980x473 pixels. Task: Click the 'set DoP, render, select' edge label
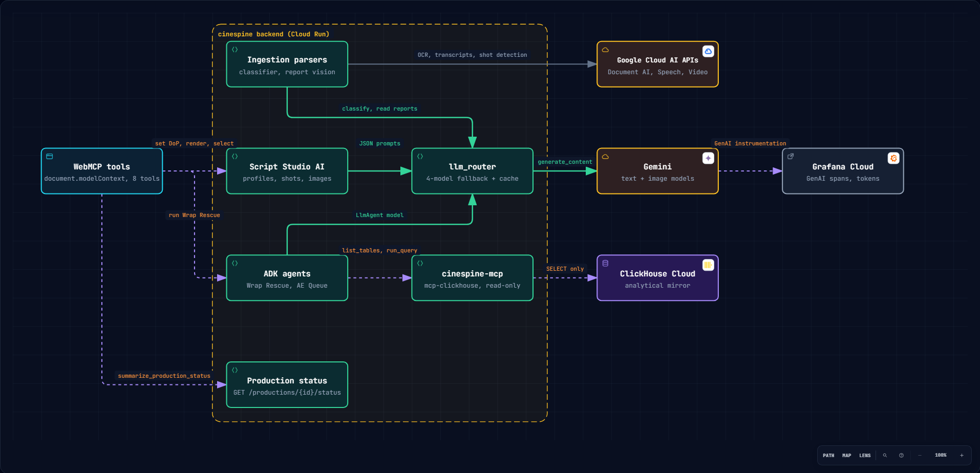(194, 143)
